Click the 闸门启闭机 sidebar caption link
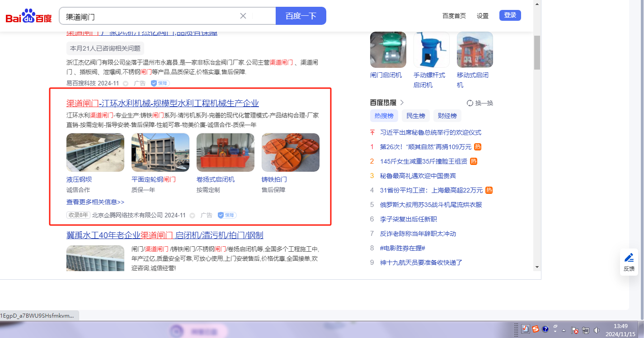This screenshot has width=644, height=338. click(386, 75)
